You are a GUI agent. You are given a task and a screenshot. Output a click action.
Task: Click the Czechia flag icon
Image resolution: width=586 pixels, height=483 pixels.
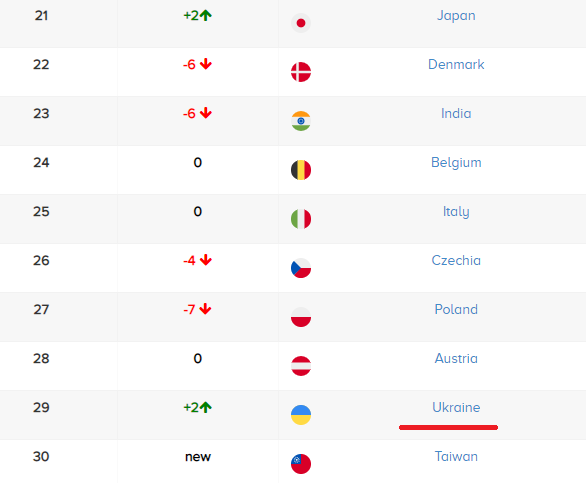point(301,268)
